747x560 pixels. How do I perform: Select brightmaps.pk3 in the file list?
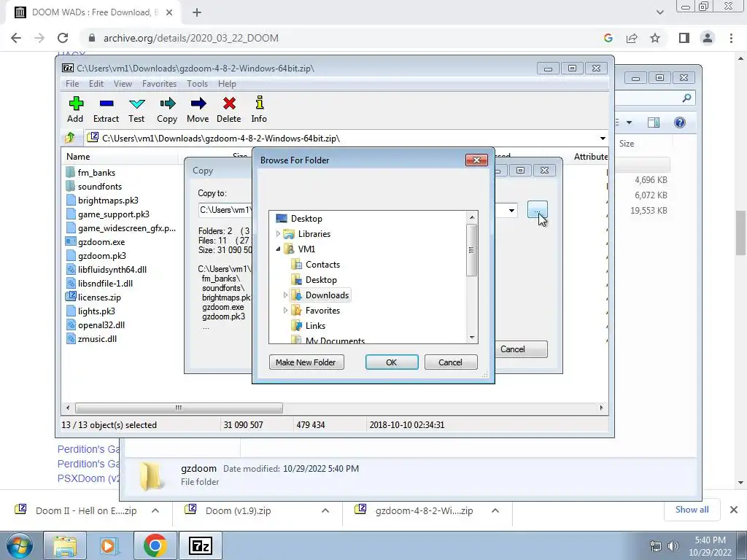coord(108,201)
